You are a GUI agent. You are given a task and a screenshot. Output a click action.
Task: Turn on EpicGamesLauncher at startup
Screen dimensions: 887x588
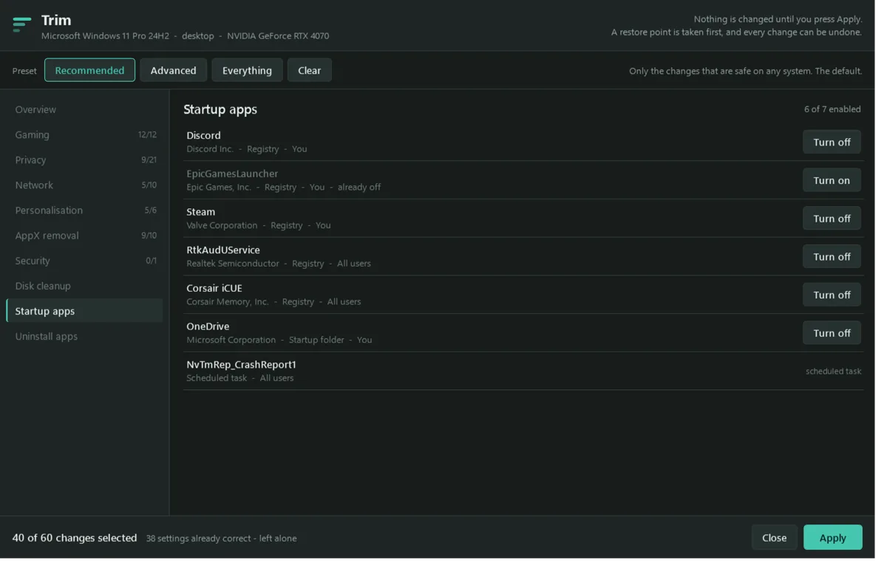point(832,180)
